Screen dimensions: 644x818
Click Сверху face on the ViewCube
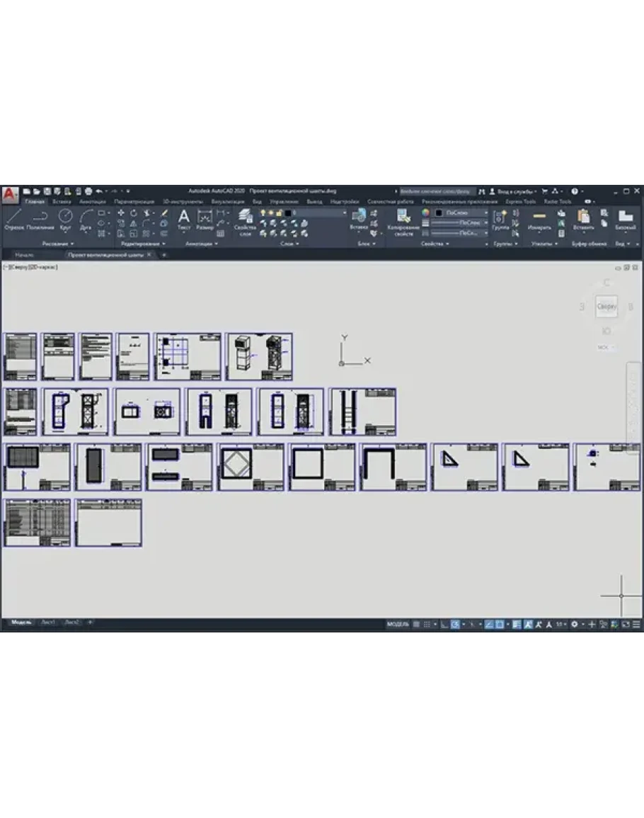606,307
